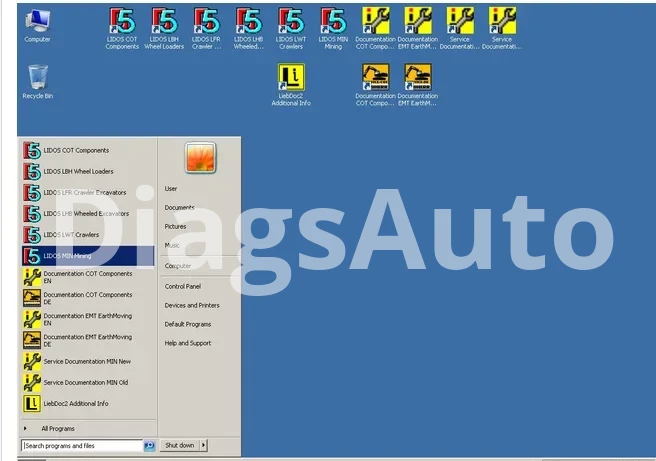Select LIDOS LFR Crawler desktop shortcut
This screenshot has width=656, height=461.
(x=206, y=28)
